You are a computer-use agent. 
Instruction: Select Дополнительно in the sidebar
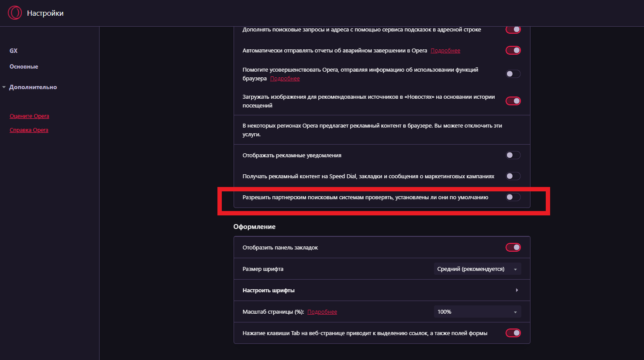[x=33, y=87]
